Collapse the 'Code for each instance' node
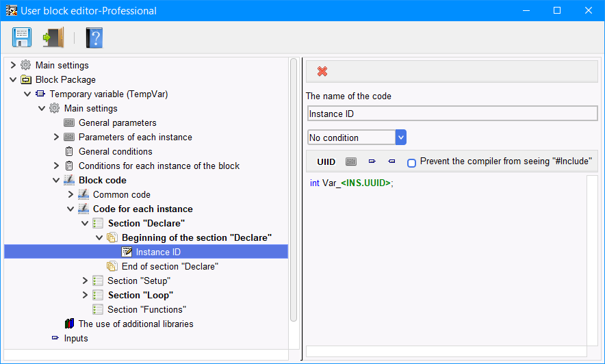This screenshot has width=605, height=364. pos(70,209)
